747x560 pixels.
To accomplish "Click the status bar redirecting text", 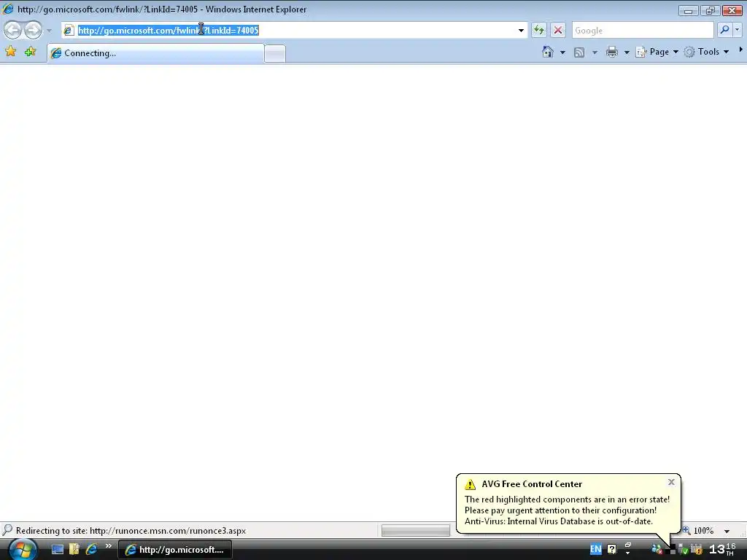I will pos(131,531).
